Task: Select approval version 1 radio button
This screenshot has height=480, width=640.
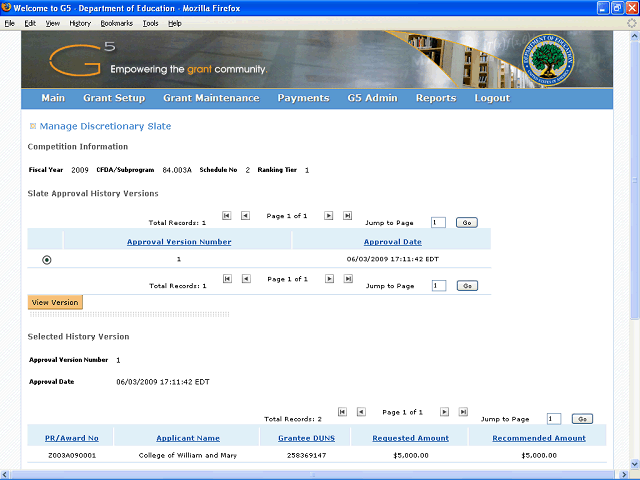Action: (47, 260)
